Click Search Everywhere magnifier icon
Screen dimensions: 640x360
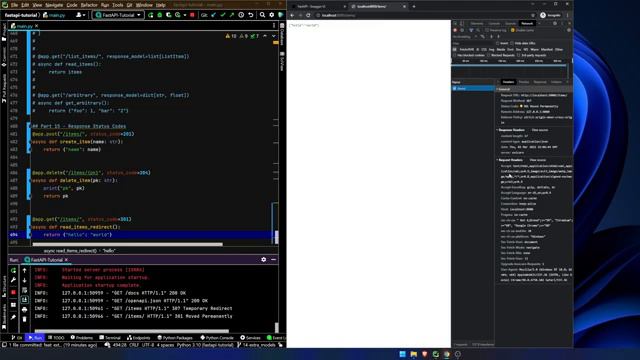coord(262,15)
